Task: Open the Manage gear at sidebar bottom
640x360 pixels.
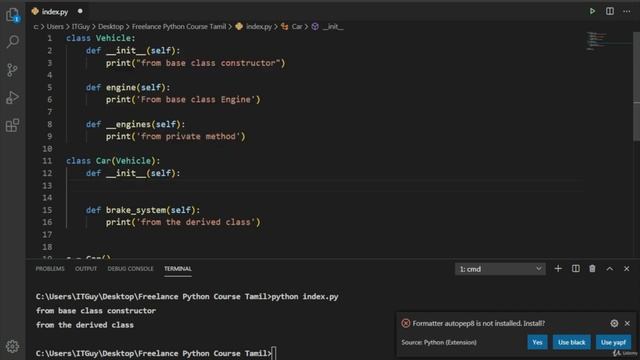Action: [13, 346]
